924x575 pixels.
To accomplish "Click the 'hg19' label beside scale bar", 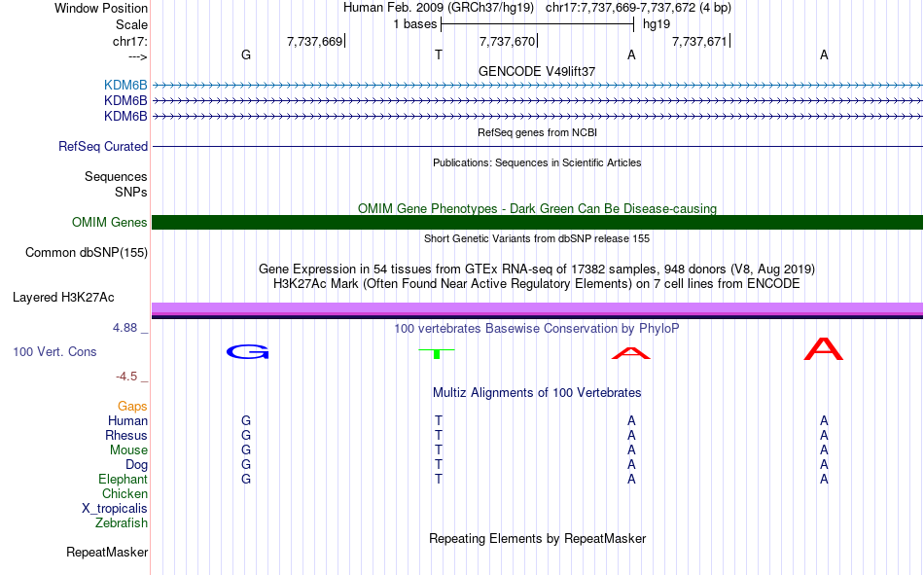I will (x=656, y=24).
